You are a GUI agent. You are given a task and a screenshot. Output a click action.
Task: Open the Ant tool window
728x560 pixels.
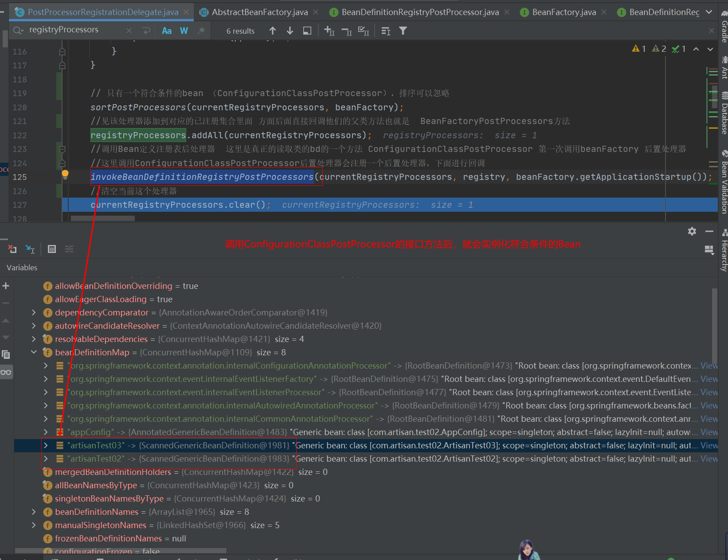pyautogui.click(x=724, y=67)
